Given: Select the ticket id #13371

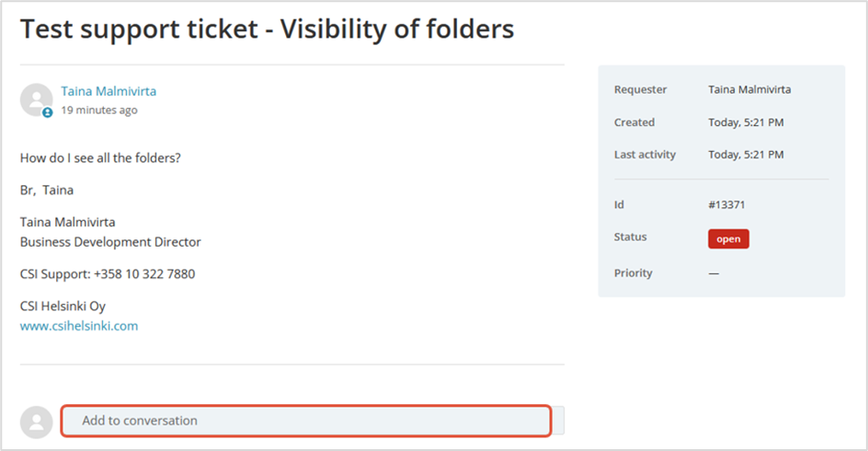Looking at the screenshot, I should tap(725, 205).
